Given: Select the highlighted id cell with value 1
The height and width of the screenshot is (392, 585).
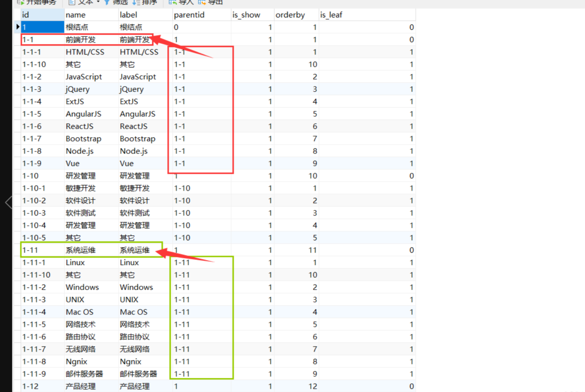Looking at the screenshot, I should click(x=42, y=27).
